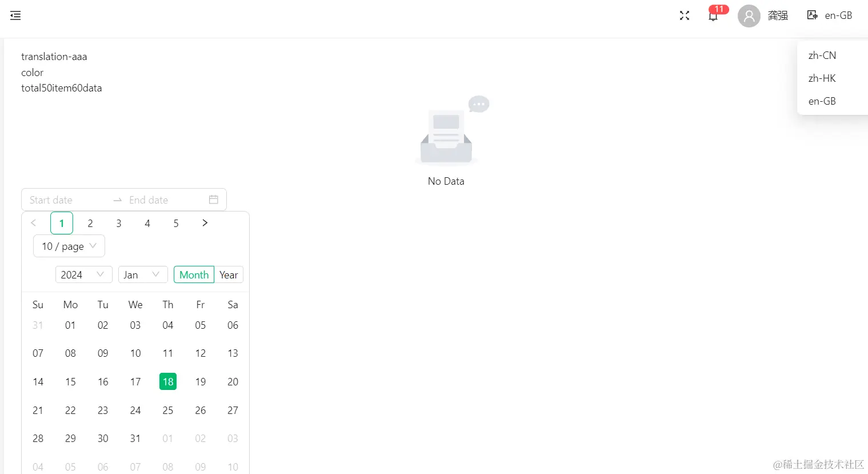Switch calendar to Month mode
This screenshot has width=868, height=474.
[194, 274]
